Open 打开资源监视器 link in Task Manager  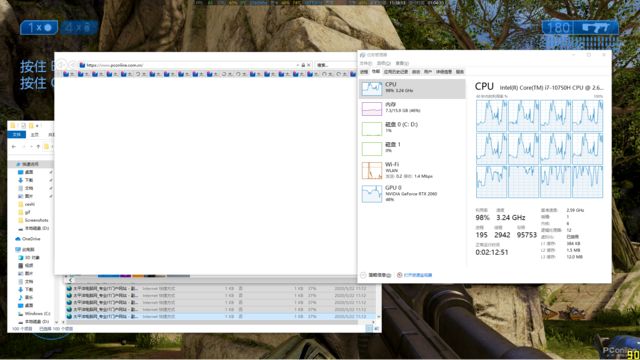click(415, 275)
